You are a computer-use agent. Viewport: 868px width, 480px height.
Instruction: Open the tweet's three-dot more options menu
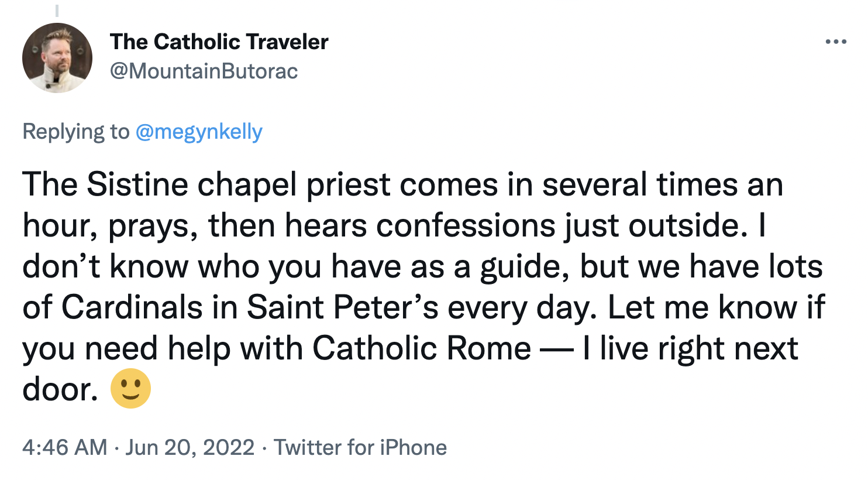coord(836,42)
